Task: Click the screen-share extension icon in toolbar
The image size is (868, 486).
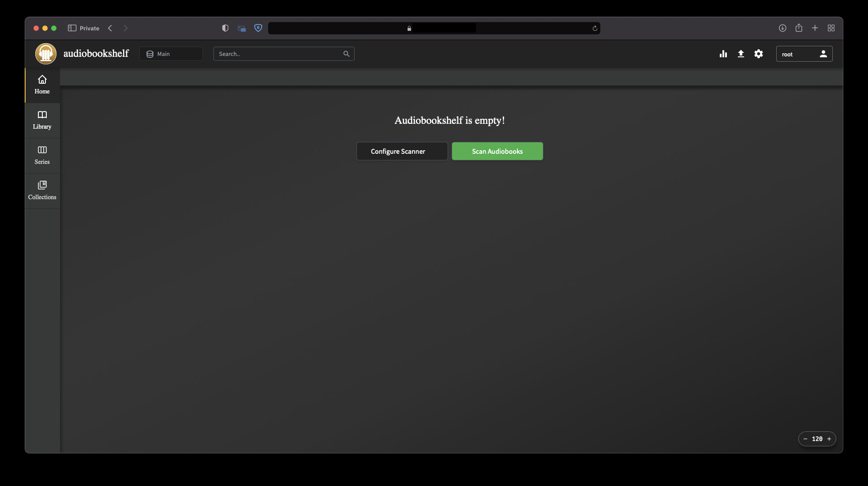Action: click(242, 29)
